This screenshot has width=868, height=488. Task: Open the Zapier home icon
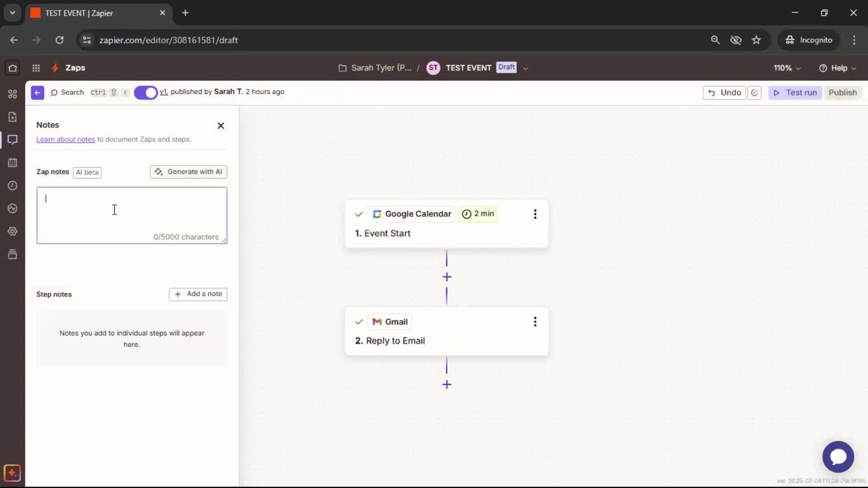pyautogui.click(x=13, y=68)
